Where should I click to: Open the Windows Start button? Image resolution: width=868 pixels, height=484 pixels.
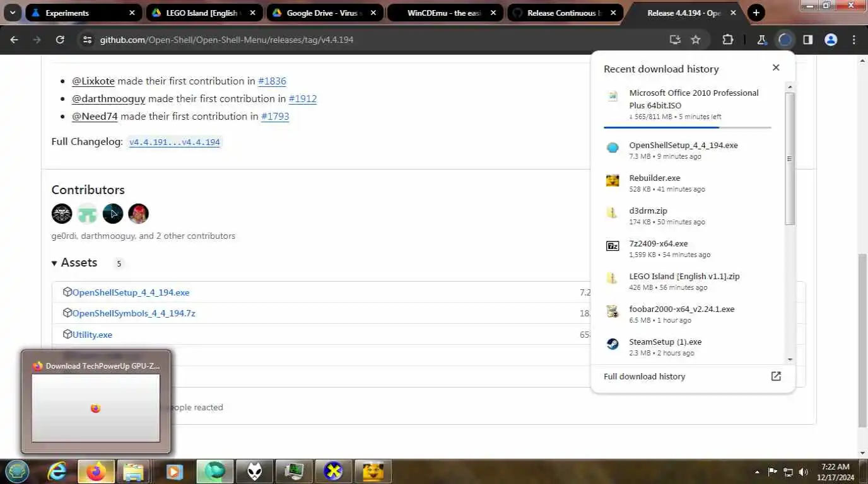point(17,471)
